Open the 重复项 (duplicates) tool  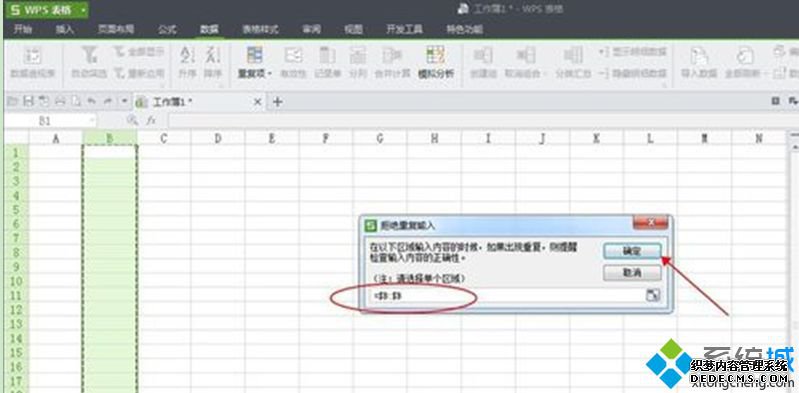(255, 62)
